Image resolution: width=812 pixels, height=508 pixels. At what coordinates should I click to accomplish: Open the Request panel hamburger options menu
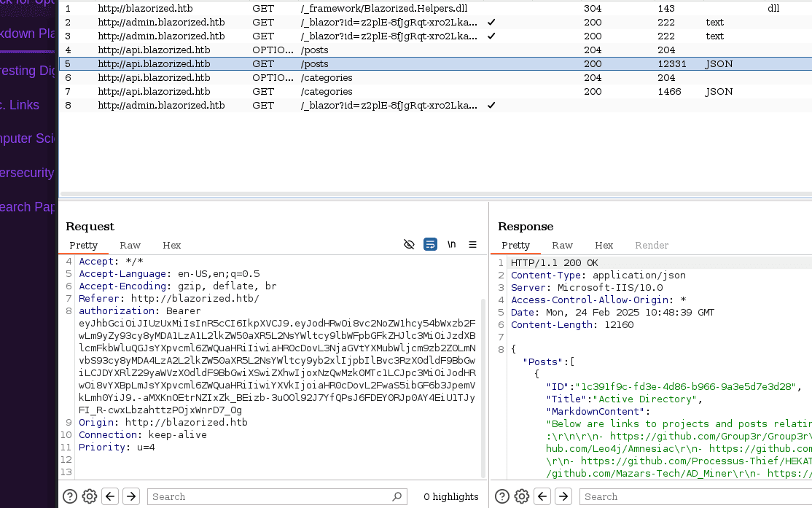pyautogui.click(x=473, y=244)
